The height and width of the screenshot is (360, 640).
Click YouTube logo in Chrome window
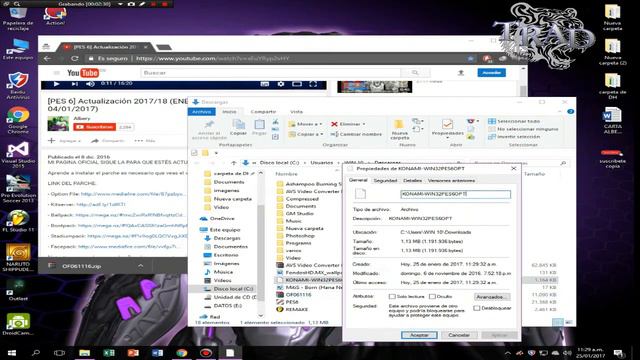(x=83, y=73)
